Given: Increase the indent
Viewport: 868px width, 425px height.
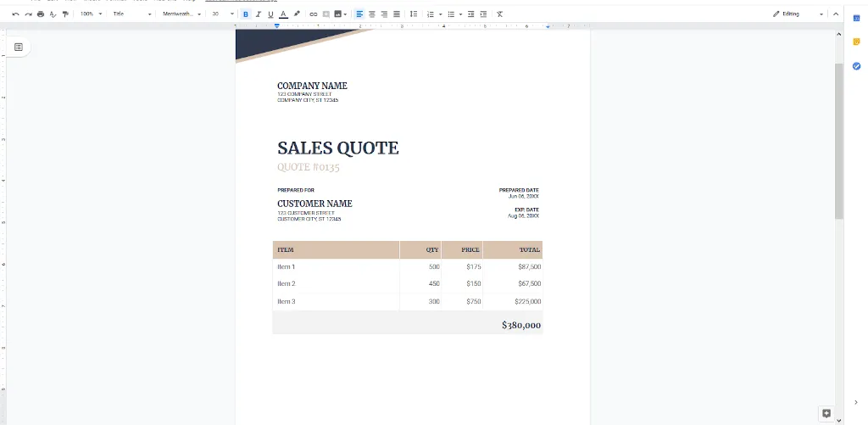Looking at the screenshot, I should point(483,14).
